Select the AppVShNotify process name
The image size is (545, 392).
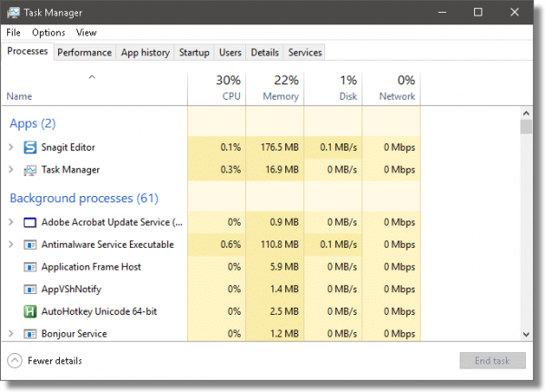coord(71,289)
